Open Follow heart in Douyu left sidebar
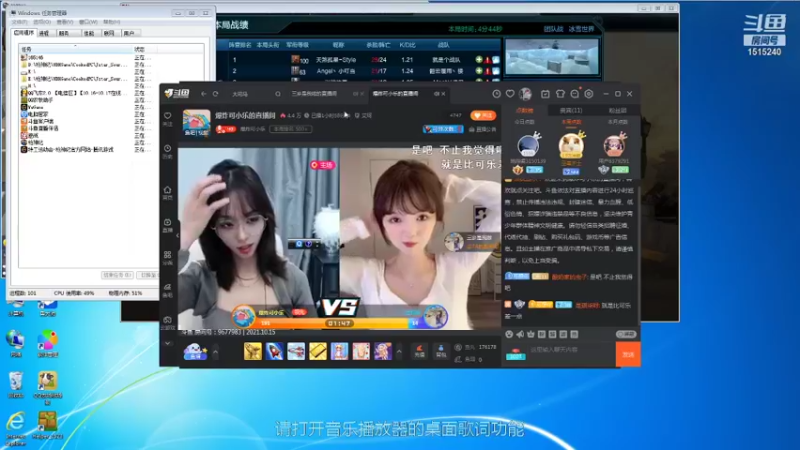The width and height of the screenshot is (800, 450). click(167, 119)
